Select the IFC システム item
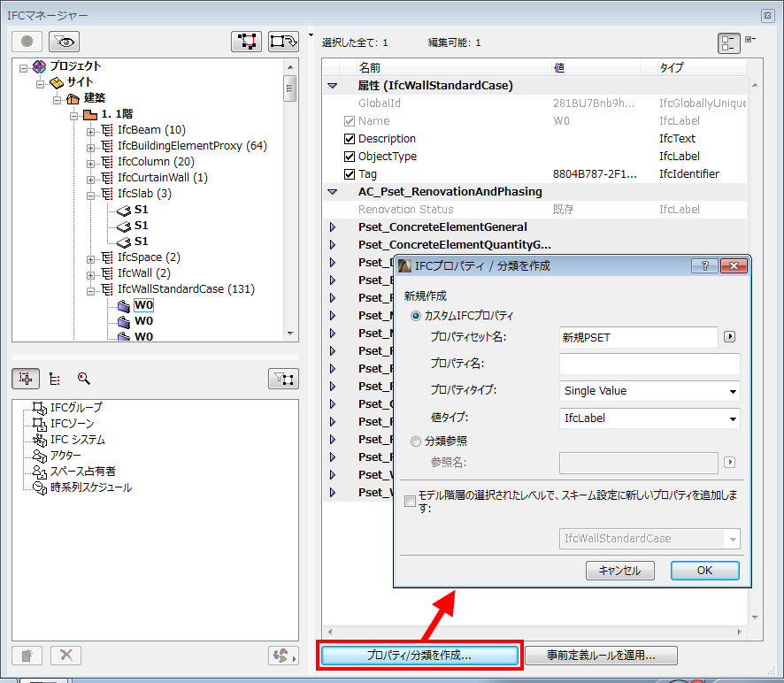The width and height of the screenshot is (784, 683). (78, 440)
